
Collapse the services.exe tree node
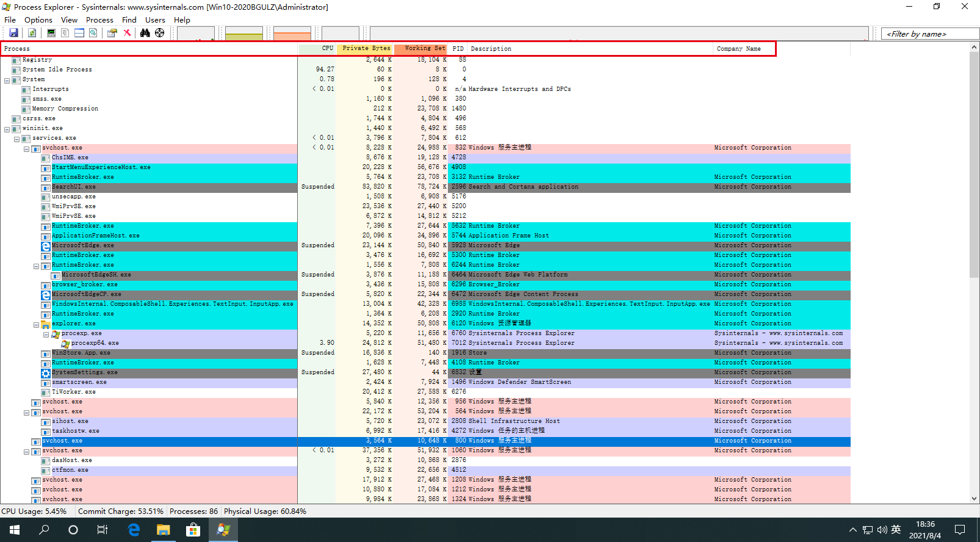17,139
